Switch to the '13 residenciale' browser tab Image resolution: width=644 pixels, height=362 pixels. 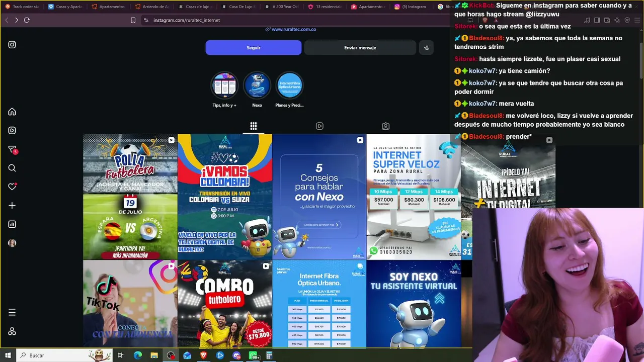(326, 7)
